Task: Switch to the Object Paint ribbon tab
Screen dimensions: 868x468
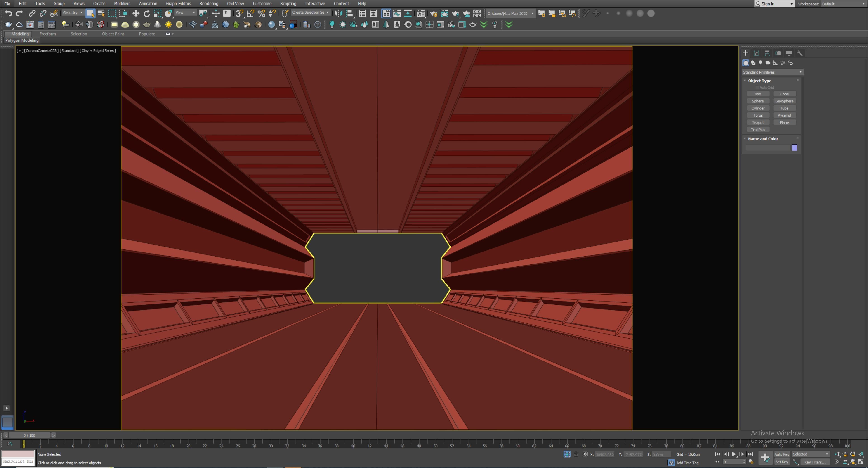Action: 113,34
